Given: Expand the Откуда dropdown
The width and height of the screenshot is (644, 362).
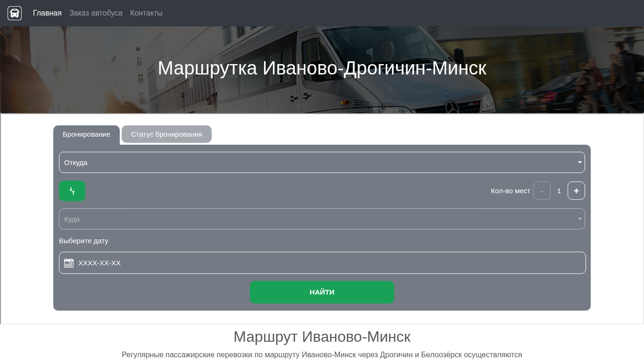Looking at the screenshot, I should pos(322,162).
